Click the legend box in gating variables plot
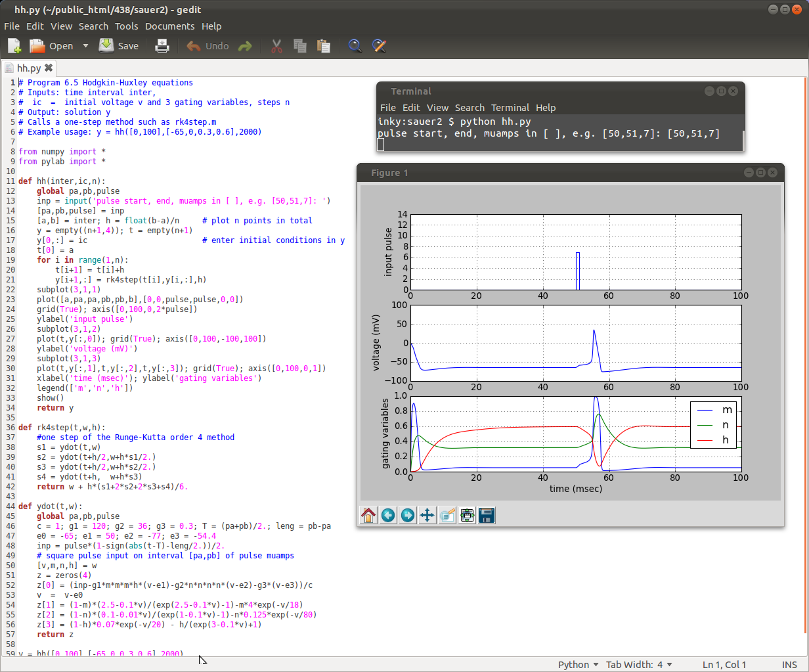This screenshot has height=672, width=809. click(714, 425)
